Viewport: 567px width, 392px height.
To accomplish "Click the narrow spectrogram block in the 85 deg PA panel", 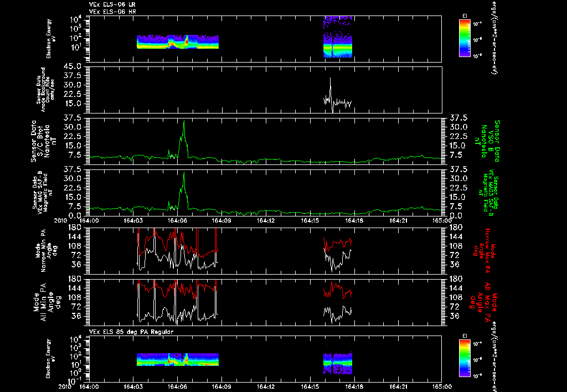I will [337, 363].
